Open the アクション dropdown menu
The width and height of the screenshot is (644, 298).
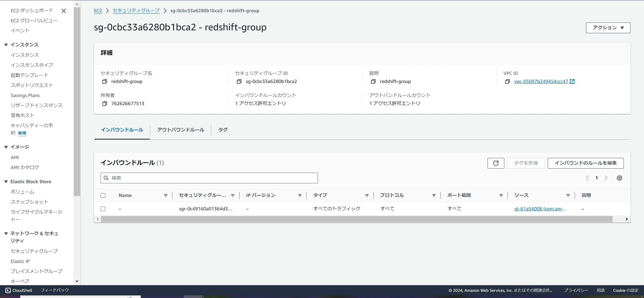coord(608,28)
